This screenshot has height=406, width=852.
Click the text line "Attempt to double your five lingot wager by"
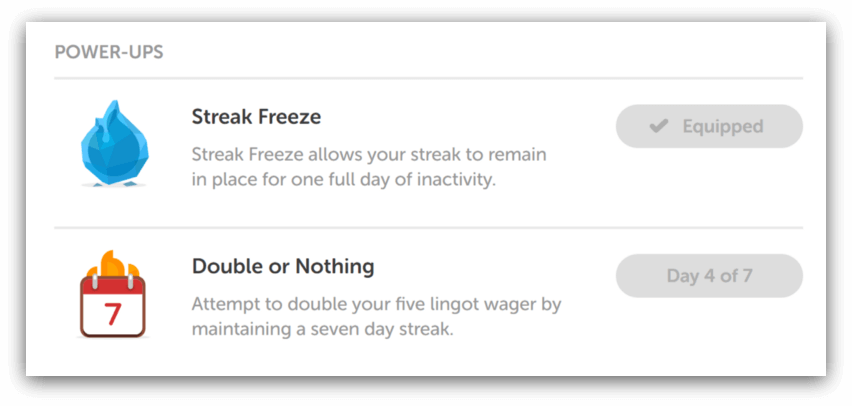(x=376, y=304)
